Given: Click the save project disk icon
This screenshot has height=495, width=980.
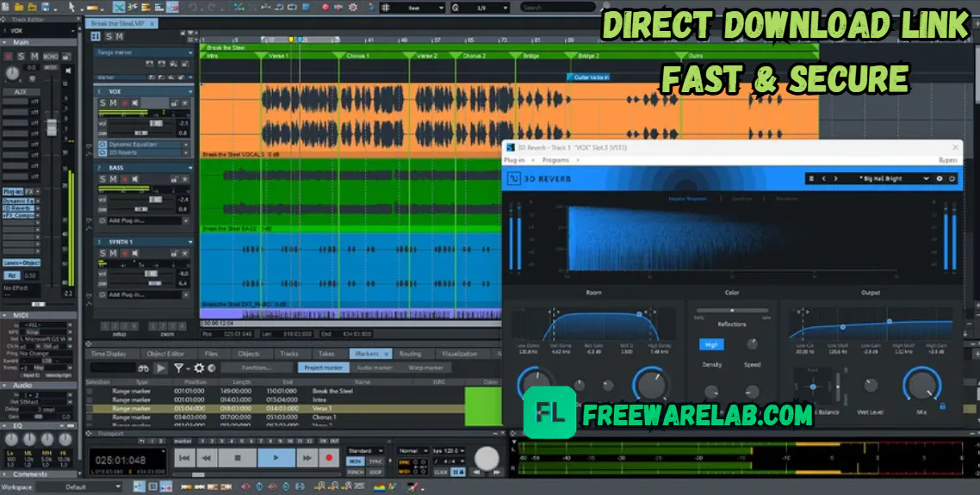Looking at the screenshot, I should pos(46,8).
